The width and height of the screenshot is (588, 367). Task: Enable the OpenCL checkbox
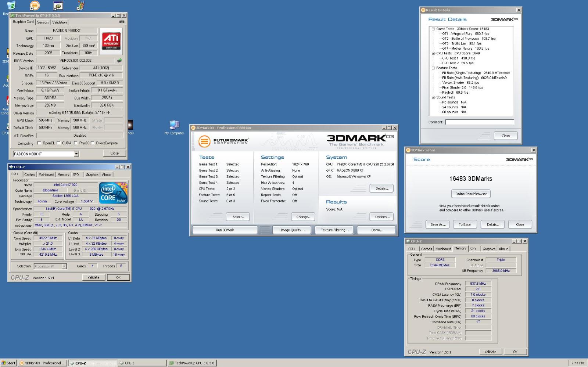[40, 143]
